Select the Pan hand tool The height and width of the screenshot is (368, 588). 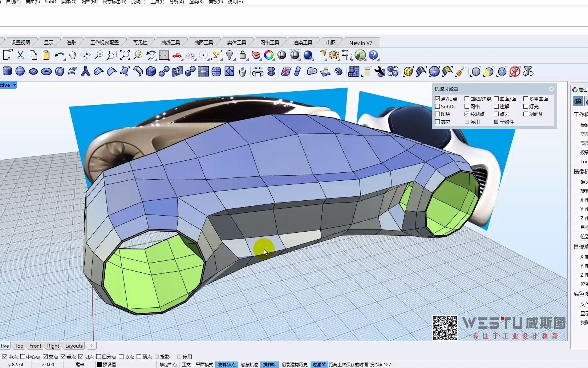tap(73, 55)
